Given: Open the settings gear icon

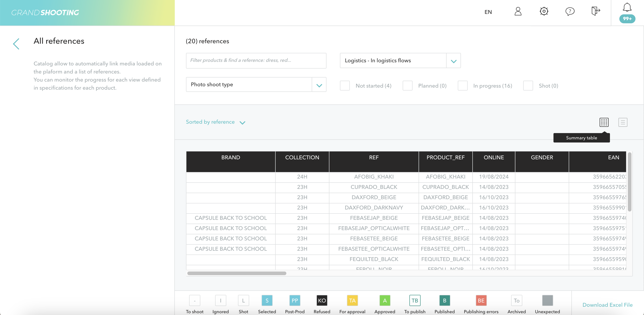Looking at the screenshot, I should (544, 11).
